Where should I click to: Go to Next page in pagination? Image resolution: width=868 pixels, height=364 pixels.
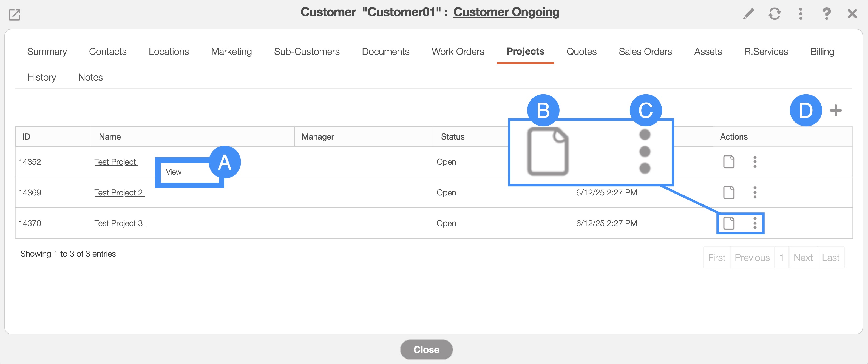click(x=803, y=258)
